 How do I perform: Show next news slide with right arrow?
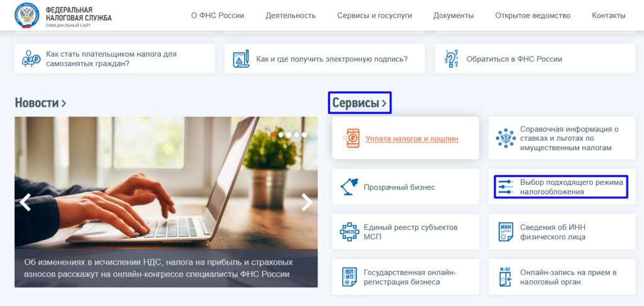tap(307, 202)
